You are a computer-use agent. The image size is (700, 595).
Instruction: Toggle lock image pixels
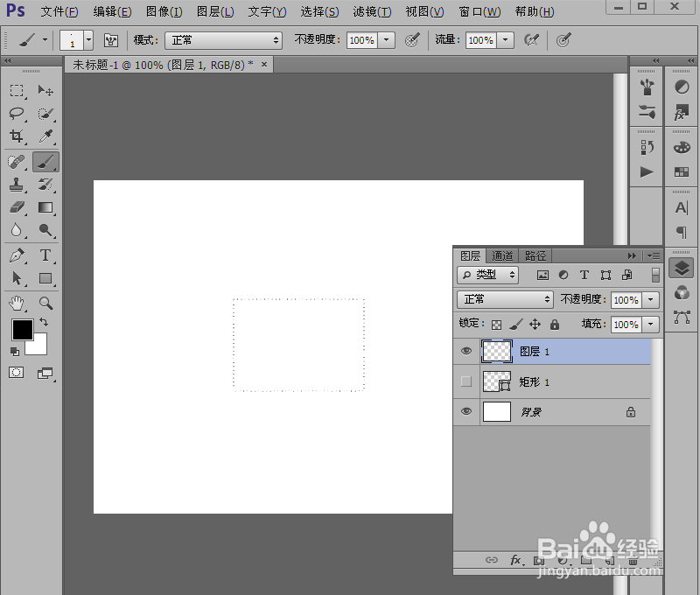tap(515, 325)
